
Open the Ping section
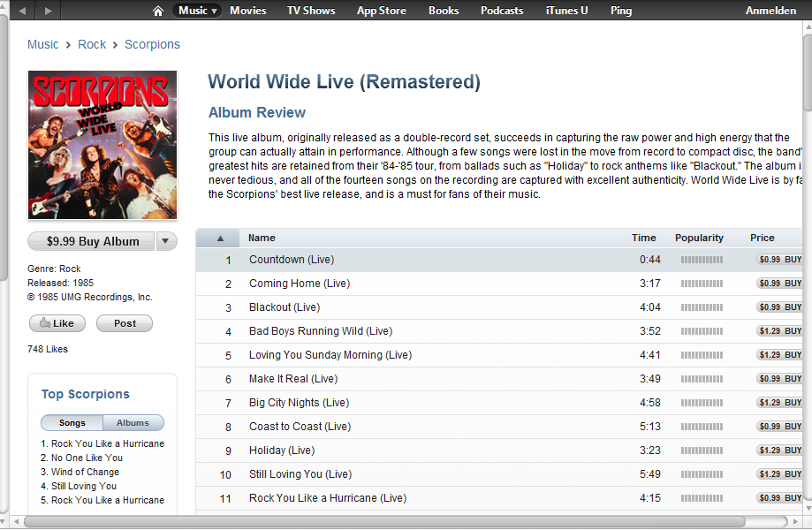tap(621, 11)
